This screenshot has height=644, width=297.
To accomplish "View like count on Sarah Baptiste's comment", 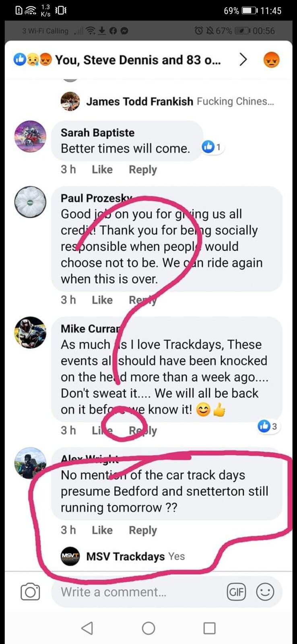I will point(212,147).
